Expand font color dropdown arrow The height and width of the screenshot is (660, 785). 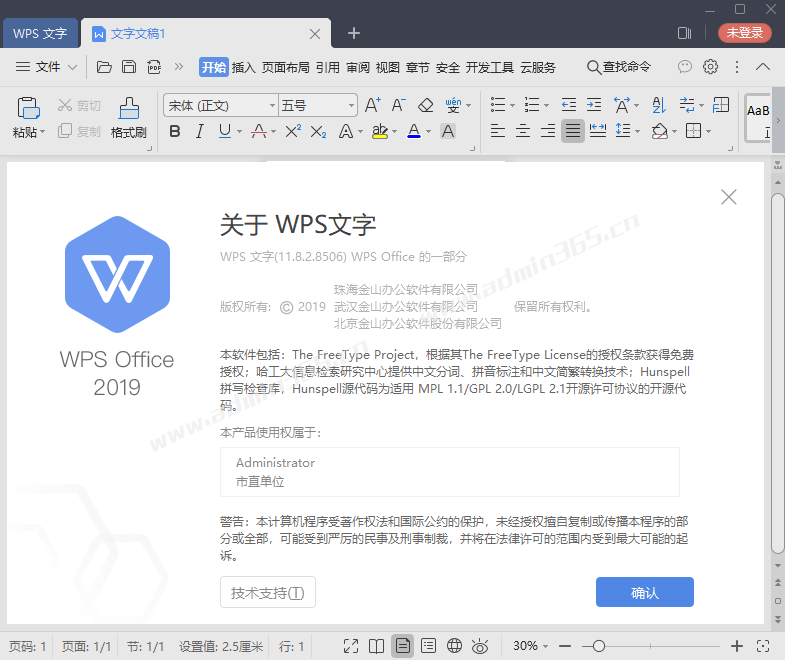pyautogui.click(x=429, y=132)
